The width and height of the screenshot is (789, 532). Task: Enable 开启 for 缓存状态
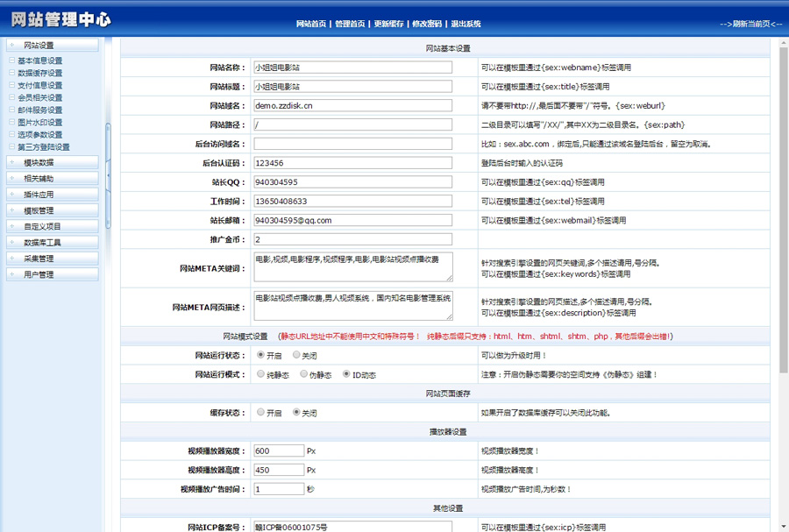[261, 412]
